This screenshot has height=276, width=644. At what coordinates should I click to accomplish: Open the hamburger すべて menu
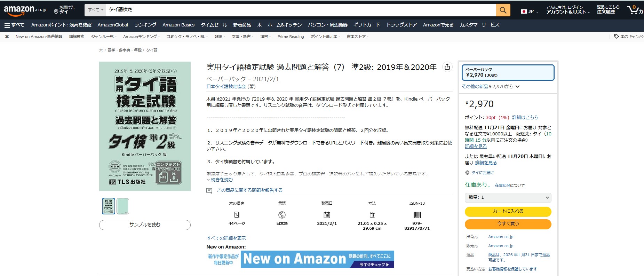click(x=14, y=25)
